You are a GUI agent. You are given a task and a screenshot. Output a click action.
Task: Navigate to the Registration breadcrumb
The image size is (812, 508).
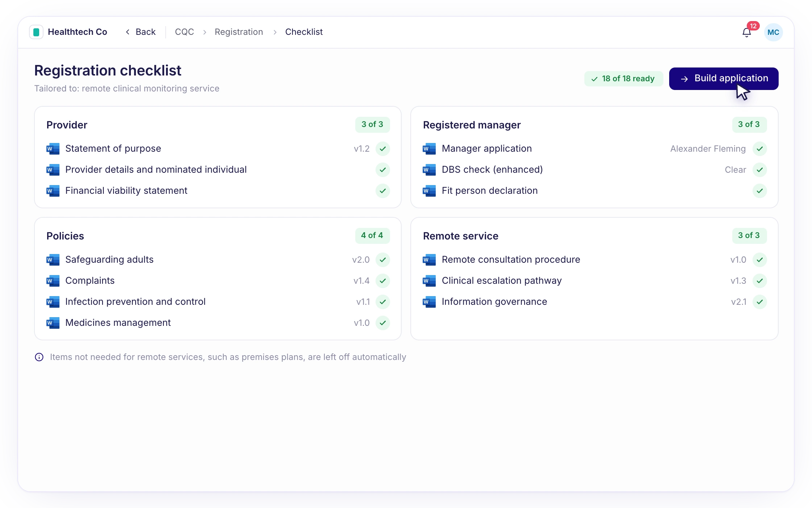(x=239, y=32)
